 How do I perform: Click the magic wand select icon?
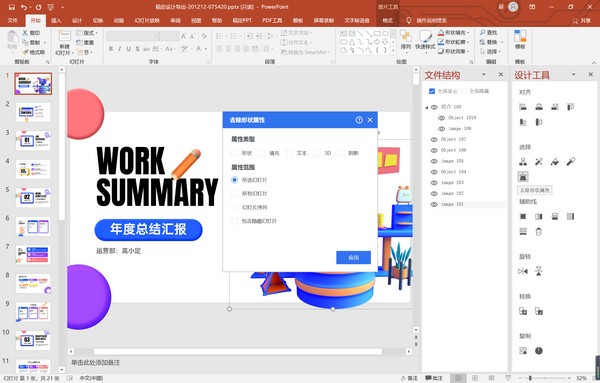point(539,161)
